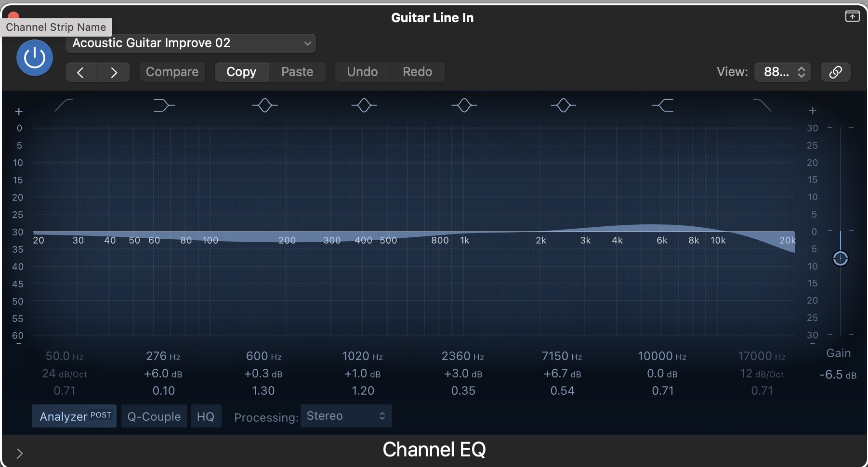Click the -6.5 dB gain value field

[838, 375]
